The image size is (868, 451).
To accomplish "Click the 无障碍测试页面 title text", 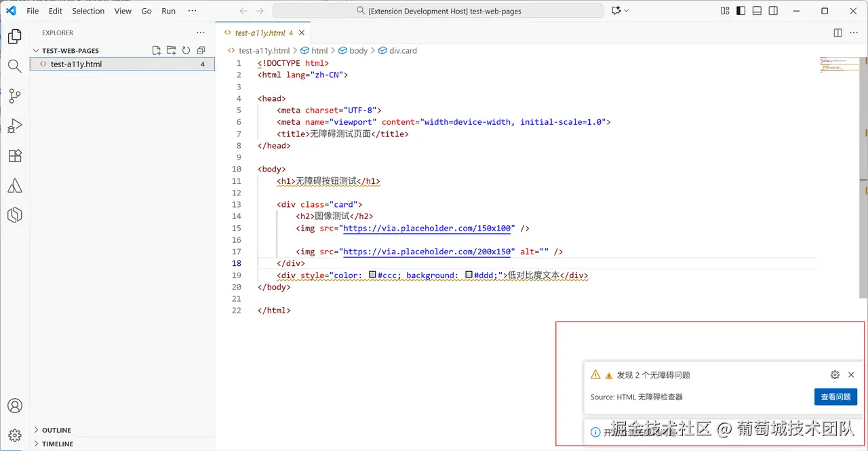I will [x=340, y=134].
